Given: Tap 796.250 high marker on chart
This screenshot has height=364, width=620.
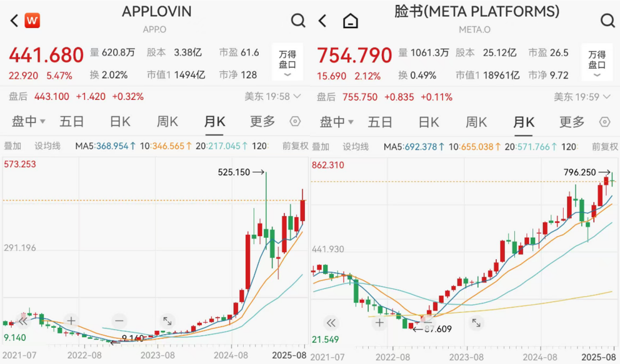Looking at the screenshot, I should point(587,172).
